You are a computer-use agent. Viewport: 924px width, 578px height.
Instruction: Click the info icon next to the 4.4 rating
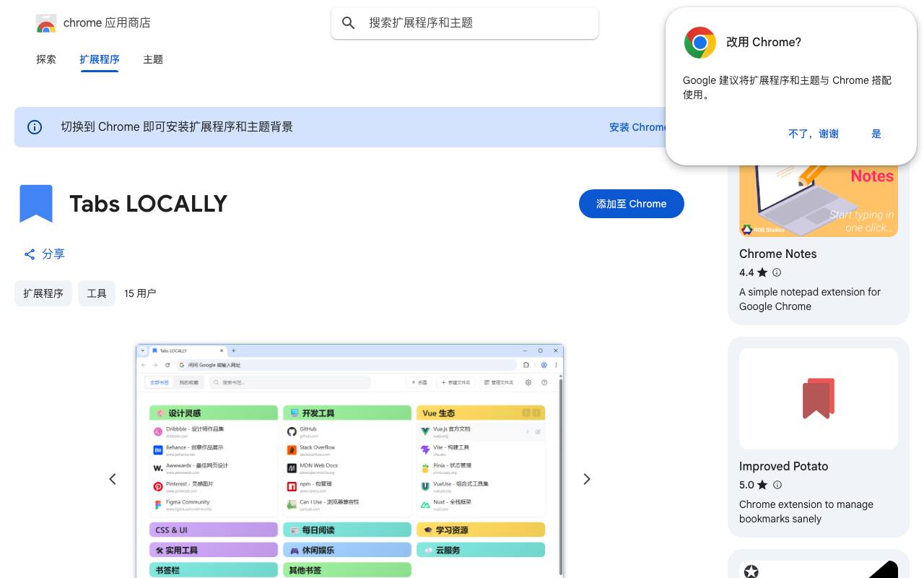click(777, 272)
